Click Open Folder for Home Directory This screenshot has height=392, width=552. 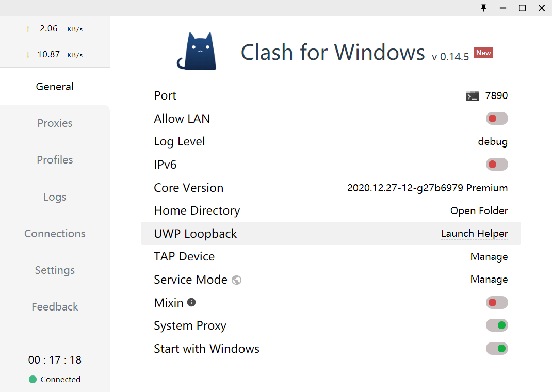tap(479, 211)
